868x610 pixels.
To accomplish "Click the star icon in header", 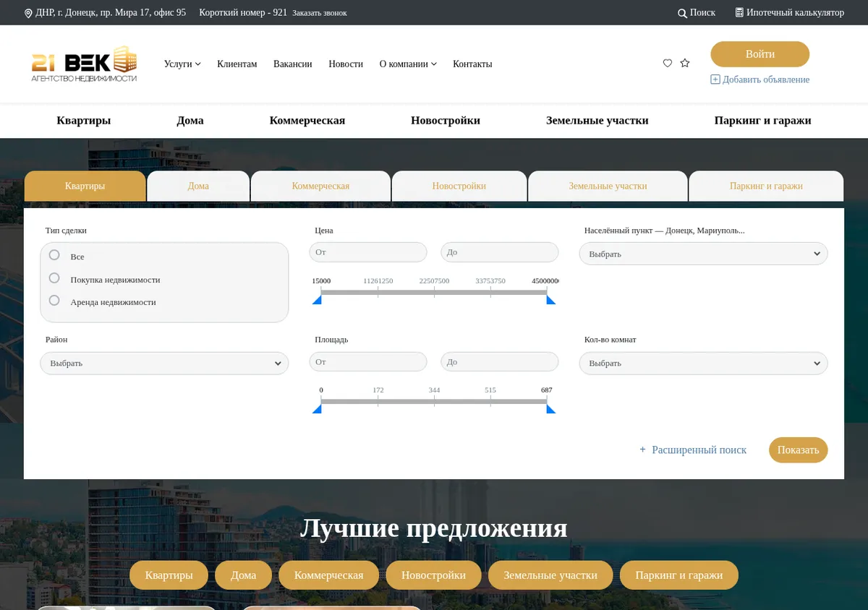I will coord(685,64).
